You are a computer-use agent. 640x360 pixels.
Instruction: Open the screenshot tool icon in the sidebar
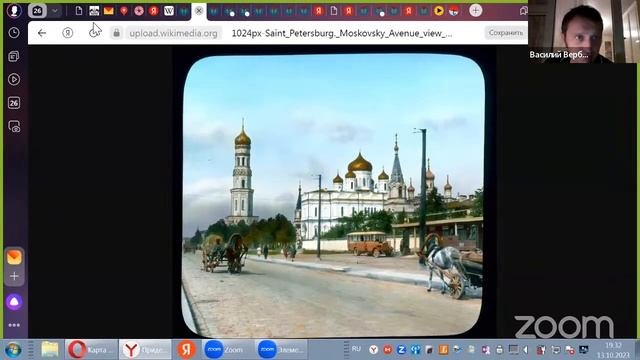click(14, 127)
